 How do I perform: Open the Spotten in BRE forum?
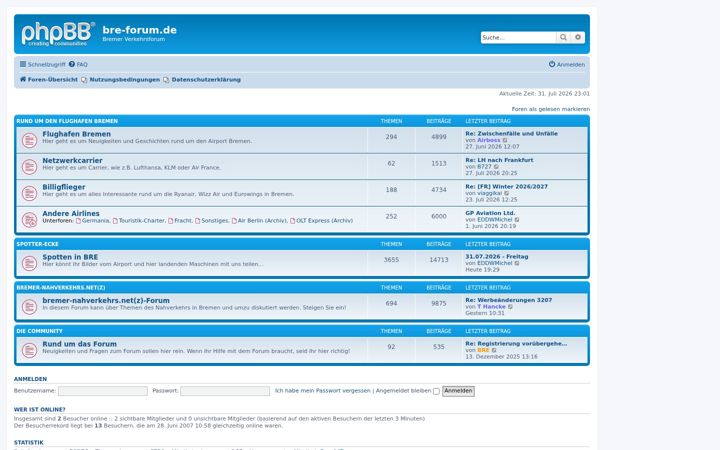click(70, 257)
